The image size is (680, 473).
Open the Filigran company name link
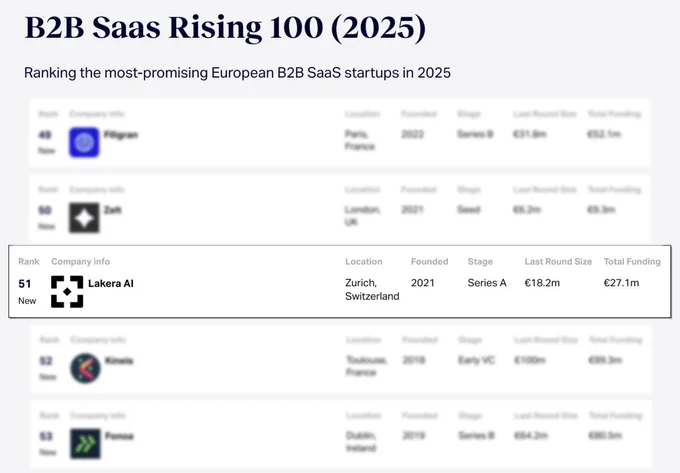[x=121, y=135]
